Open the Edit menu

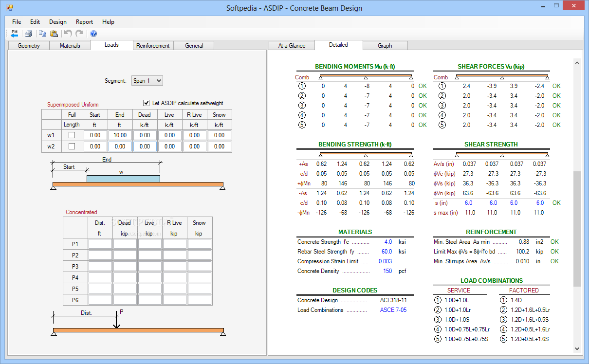pyautogui.click(x=35, y=22)
